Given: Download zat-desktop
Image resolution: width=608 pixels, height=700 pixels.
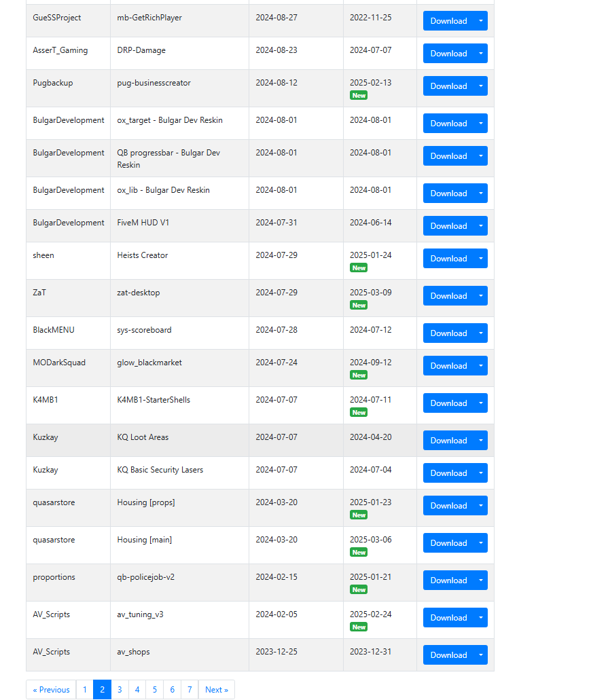Looking at the screenshot, I should (448, 296).
